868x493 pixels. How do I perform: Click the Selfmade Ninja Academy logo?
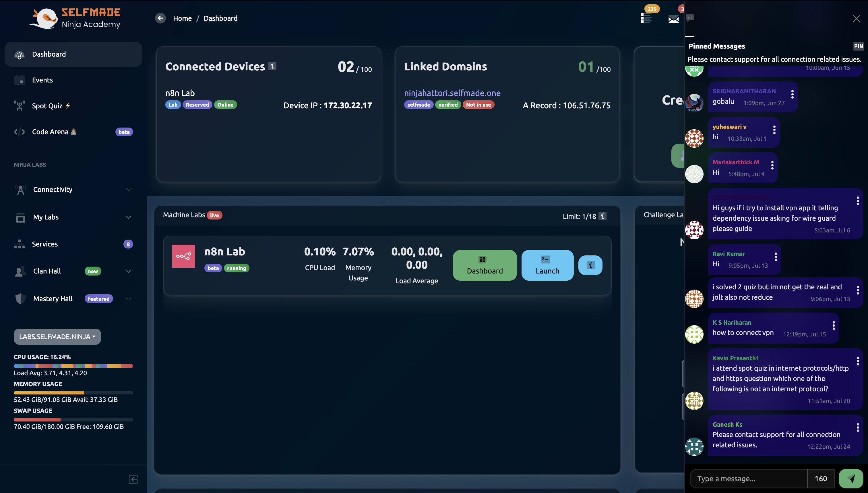[x=75, y=18]
